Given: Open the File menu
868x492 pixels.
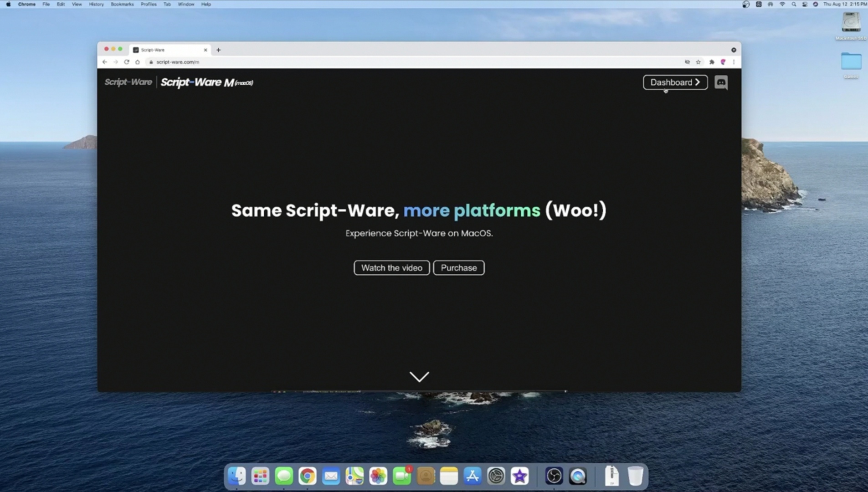Looking at the screenshot, I should coord(46,4).
